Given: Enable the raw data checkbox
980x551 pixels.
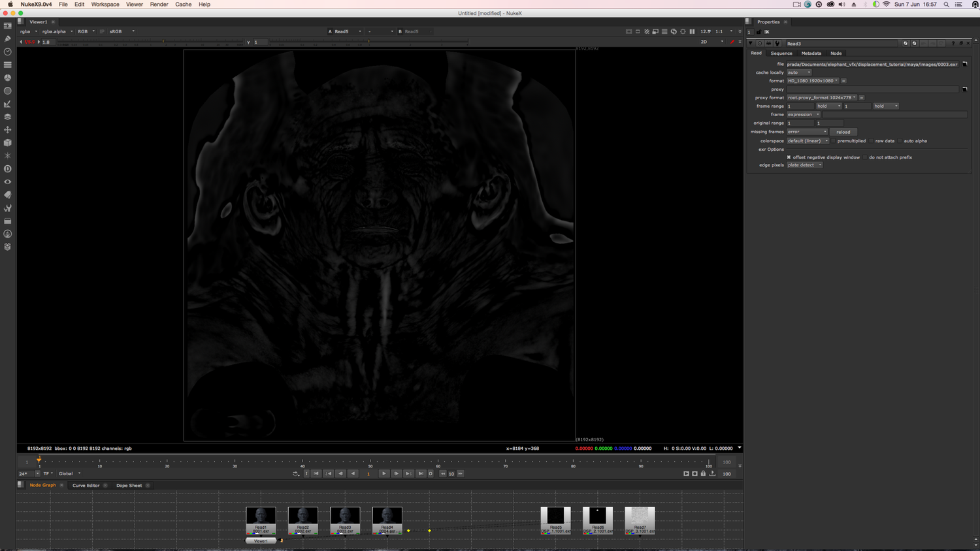Looking at the screenshot, I should (870, 140).
